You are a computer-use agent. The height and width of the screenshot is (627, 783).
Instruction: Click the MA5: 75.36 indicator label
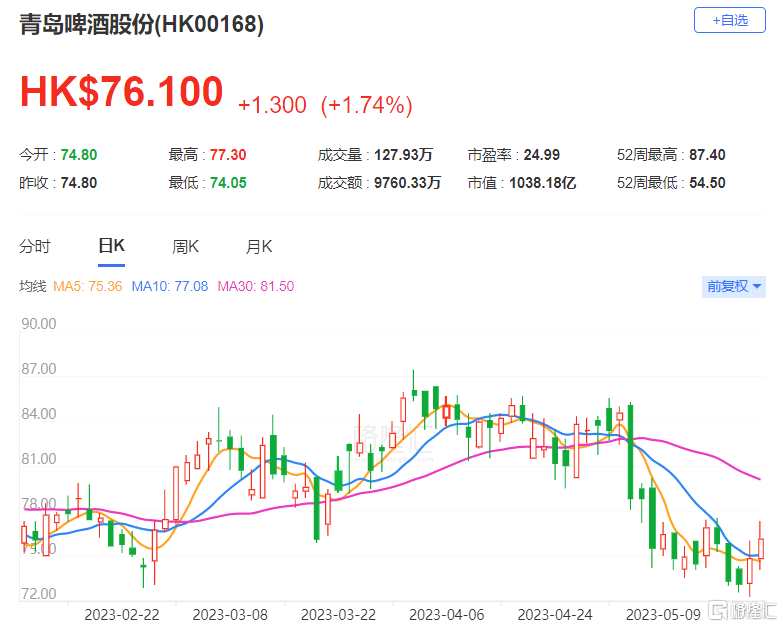point(87,287)
